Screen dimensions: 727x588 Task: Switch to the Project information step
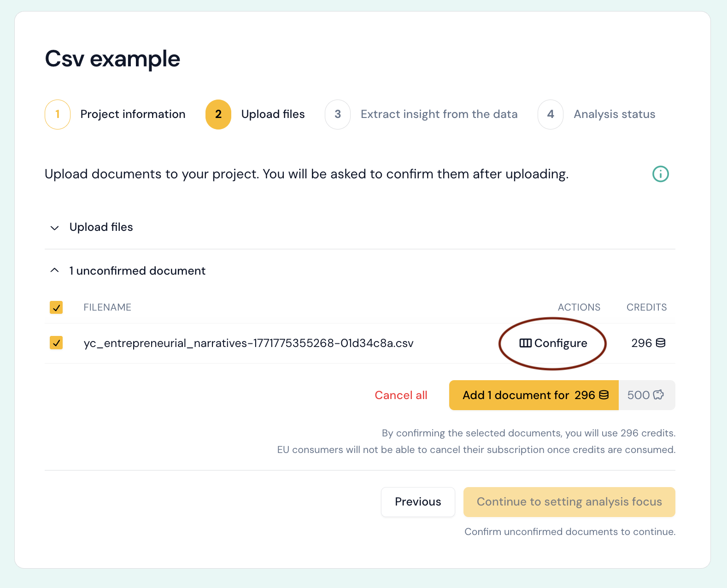click(133, 114)
